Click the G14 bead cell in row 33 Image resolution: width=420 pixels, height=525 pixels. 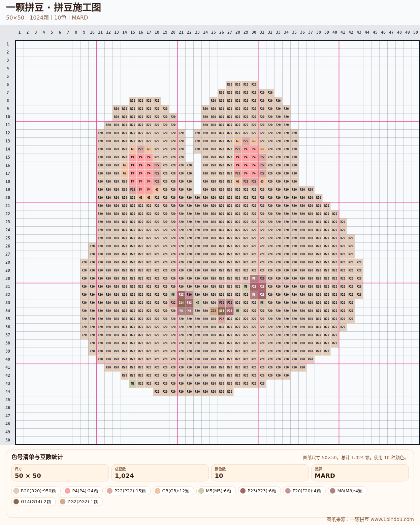pyautogui.click(x=181, y=303)
